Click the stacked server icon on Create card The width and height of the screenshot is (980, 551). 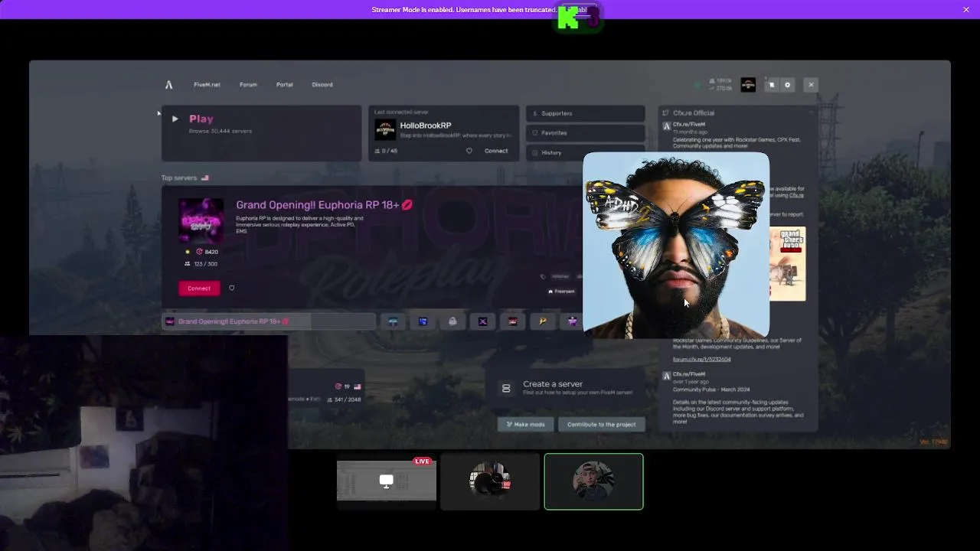point(506,389)
